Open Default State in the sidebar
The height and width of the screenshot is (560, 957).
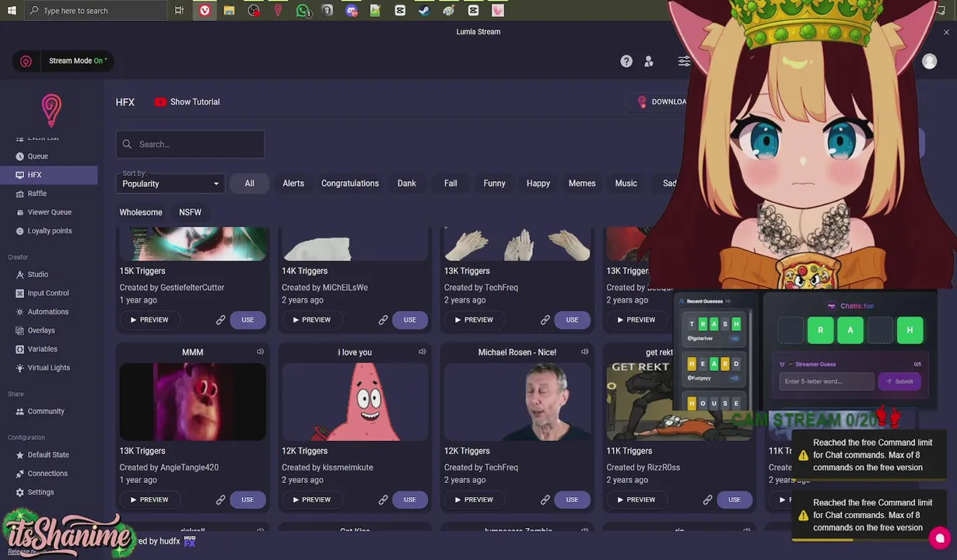click(48, 455)
